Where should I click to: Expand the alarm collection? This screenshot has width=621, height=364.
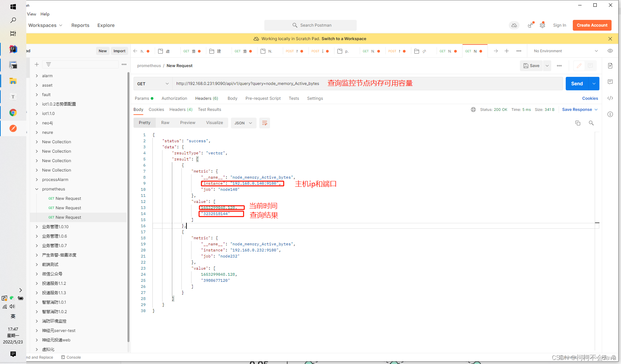click(37, 76)
